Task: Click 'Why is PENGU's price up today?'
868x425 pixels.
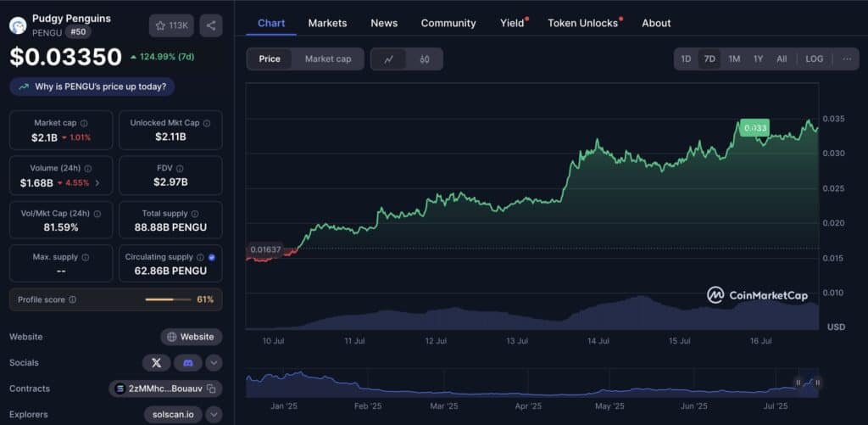Action: [92, 87]
